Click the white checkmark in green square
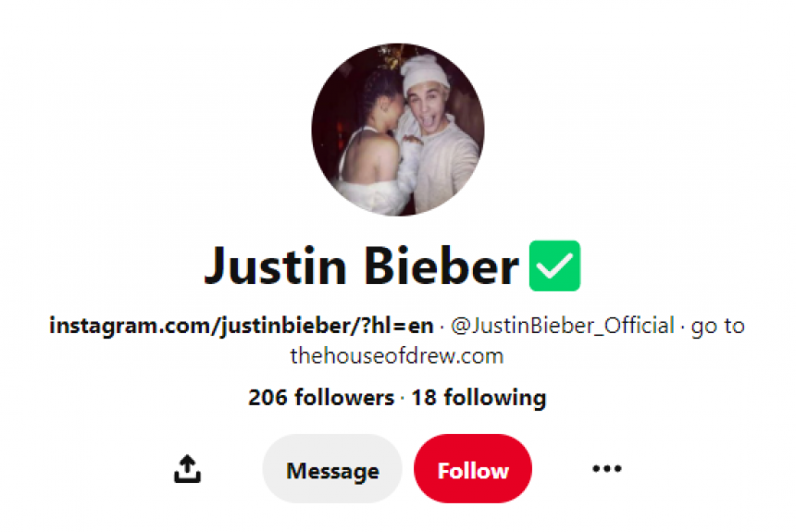796x532 pixels. click(x=554, y=266)
